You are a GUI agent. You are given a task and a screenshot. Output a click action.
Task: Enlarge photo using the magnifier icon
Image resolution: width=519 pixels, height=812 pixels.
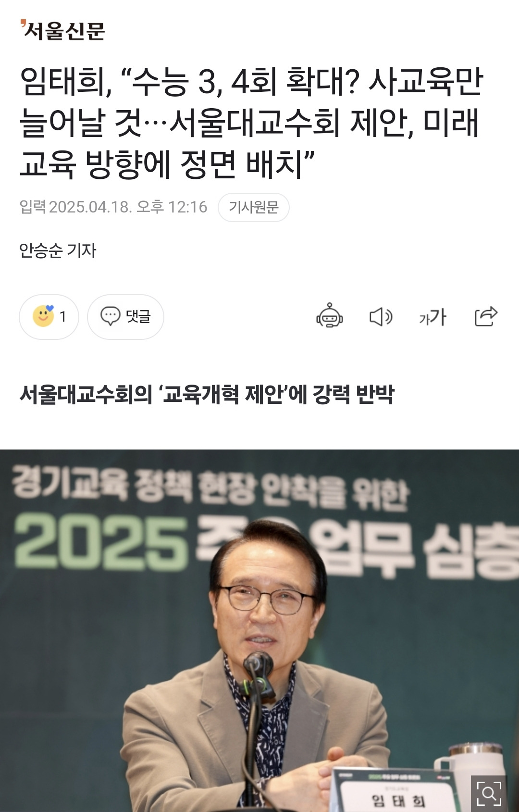click(489, 793)
